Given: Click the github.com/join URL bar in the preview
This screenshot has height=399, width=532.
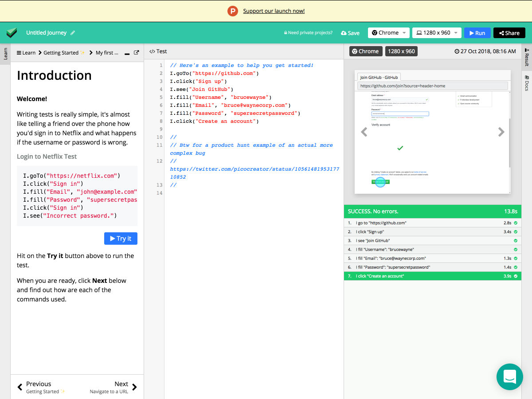Looking at the screenshot, I should click(433, 86).
